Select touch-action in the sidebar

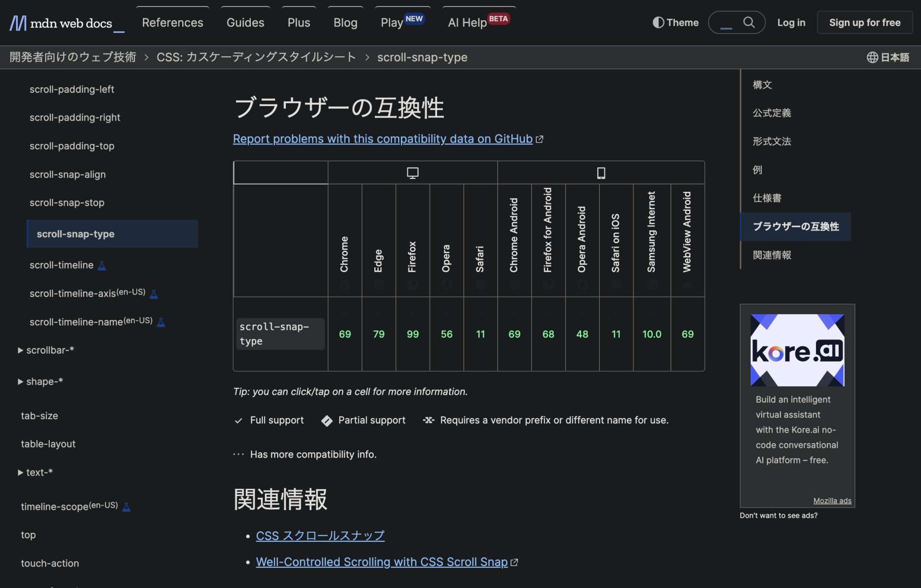pos(50,563)
